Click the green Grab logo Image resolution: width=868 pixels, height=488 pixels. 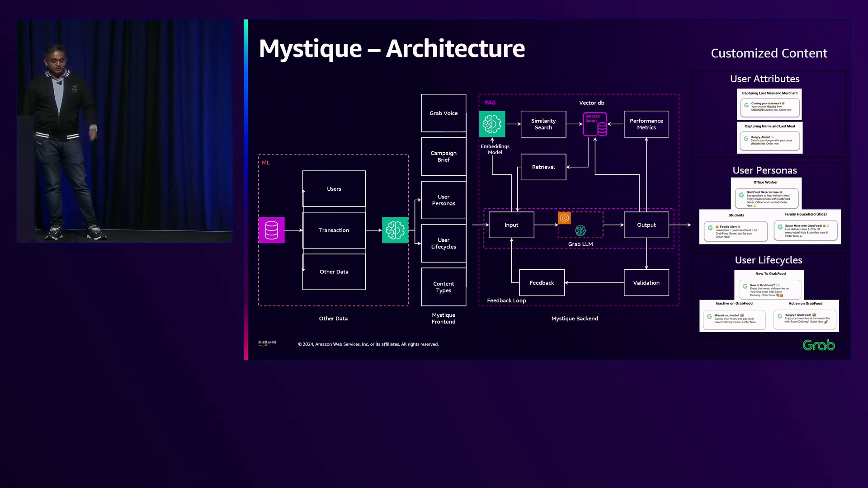tap(818, 345)
